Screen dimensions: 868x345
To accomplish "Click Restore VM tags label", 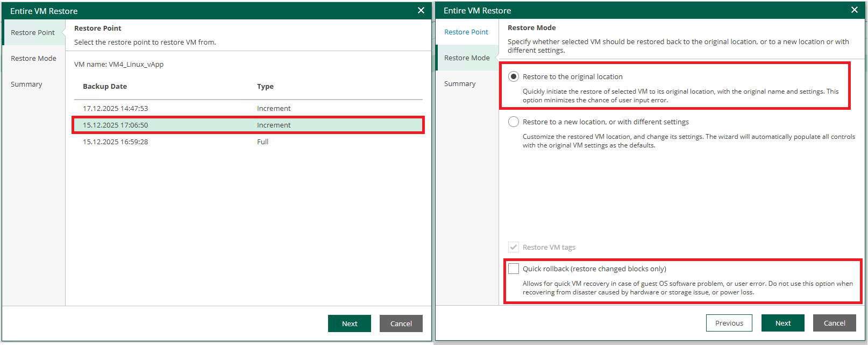I will (549, 247).
